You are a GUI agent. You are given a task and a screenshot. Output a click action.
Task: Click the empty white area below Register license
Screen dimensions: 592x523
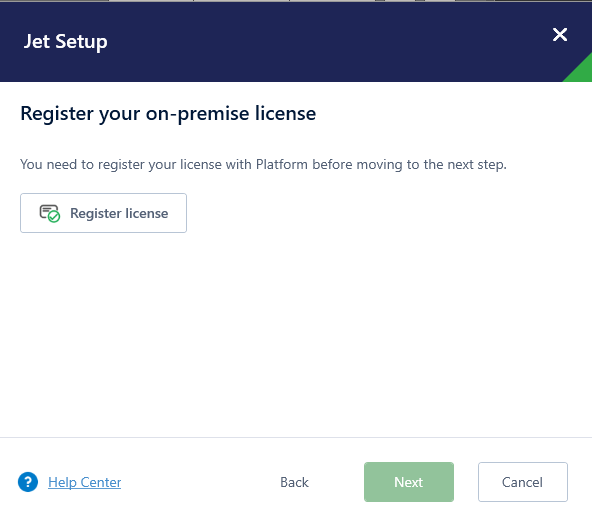pyautogui.click(x=296, y=332)
